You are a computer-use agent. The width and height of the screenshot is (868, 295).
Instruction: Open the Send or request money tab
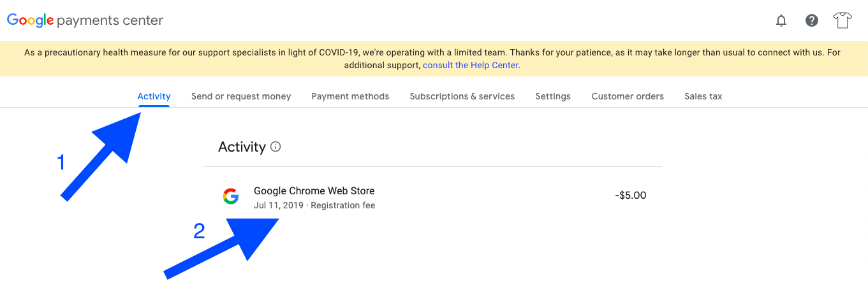241,97
